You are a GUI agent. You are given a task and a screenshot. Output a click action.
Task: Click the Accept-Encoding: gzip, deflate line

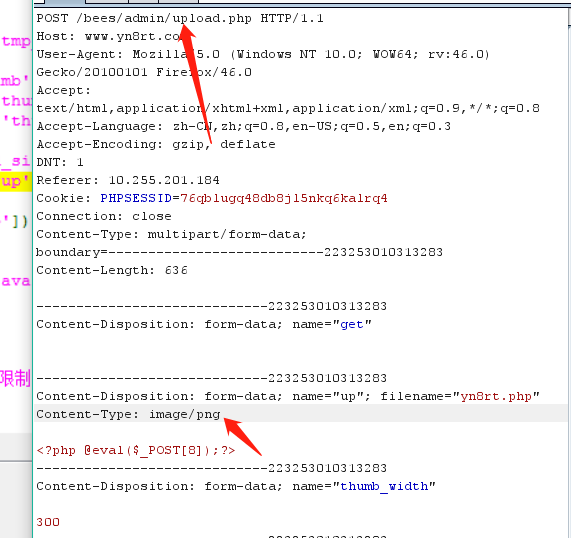click(156, 144)
